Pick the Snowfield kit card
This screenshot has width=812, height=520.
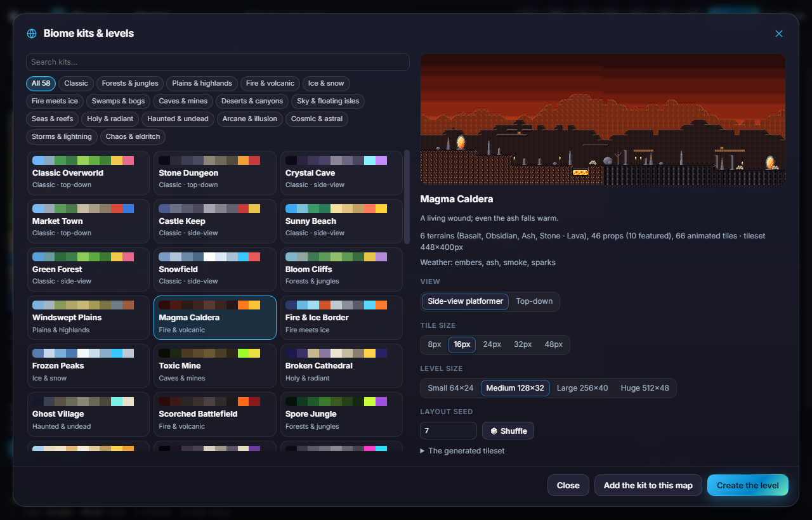click(215, 270)
